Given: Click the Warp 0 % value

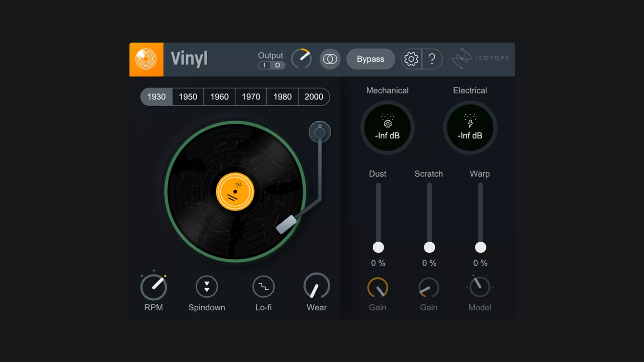Looking at the screenshot, I should pyautogui.click(x=480, y=263).
